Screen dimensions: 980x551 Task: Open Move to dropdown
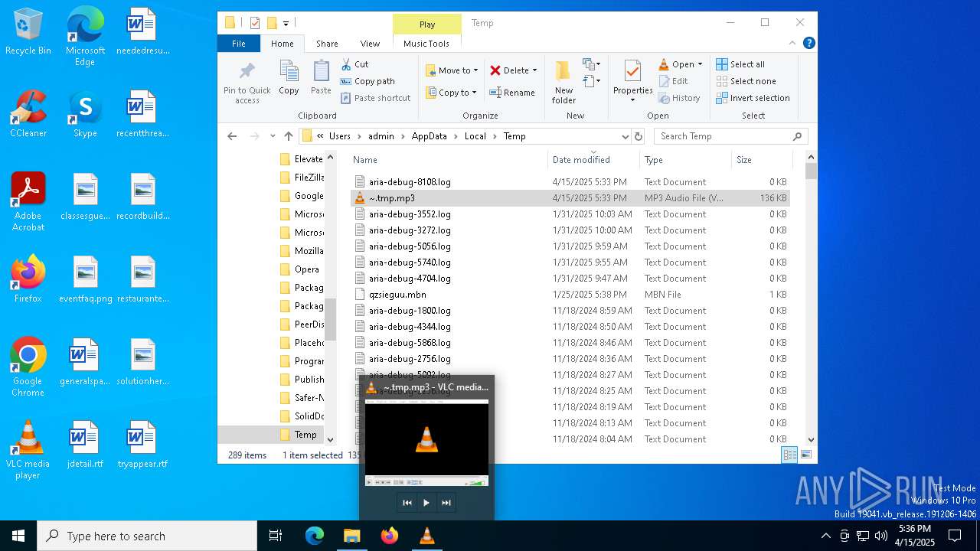coord(452,70)
